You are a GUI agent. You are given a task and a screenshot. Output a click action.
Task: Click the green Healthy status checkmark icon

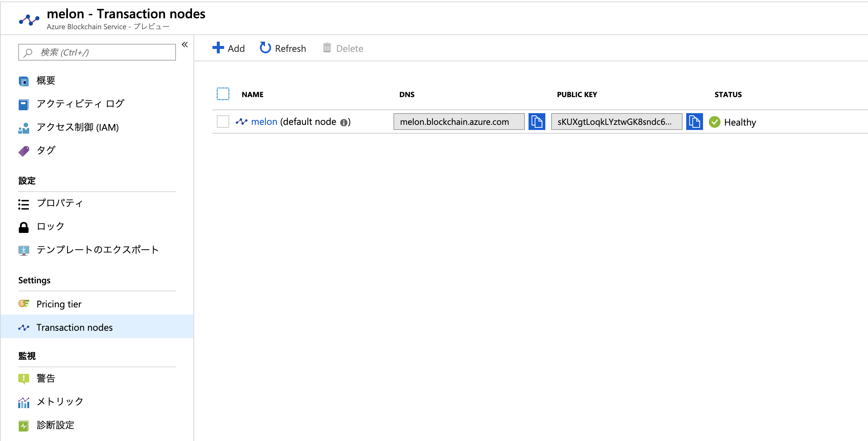click(x=714, y=122)
